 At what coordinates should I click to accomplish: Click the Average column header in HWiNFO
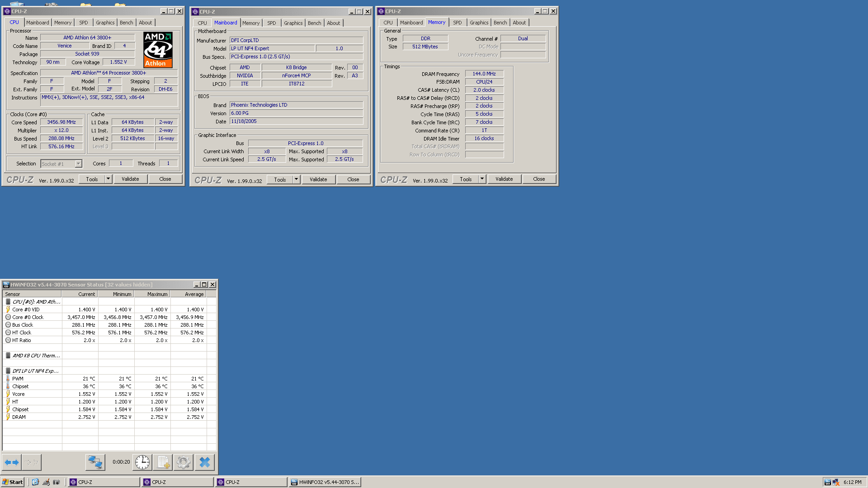(x=189, y=294)
